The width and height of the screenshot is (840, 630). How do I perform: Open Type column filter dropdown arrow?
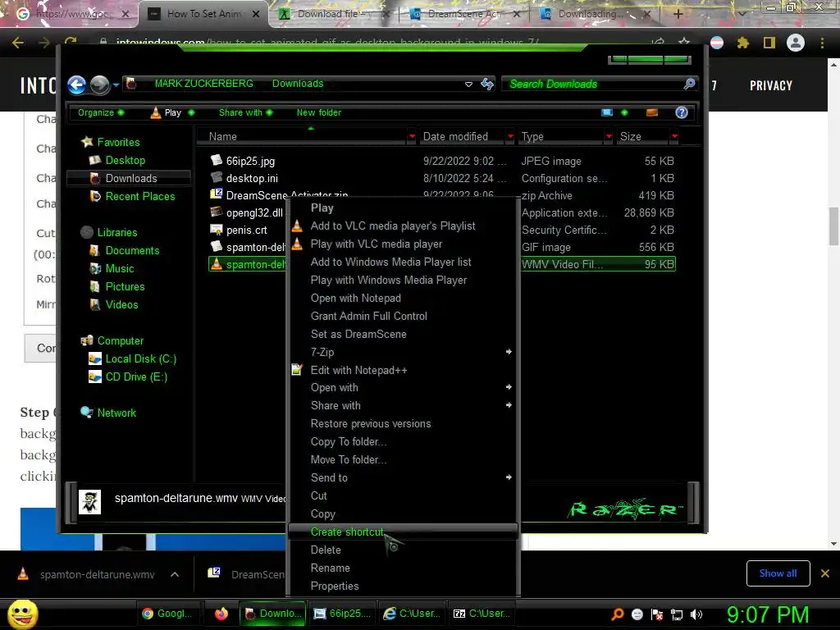pyautogui.click(x=609, y=137)
